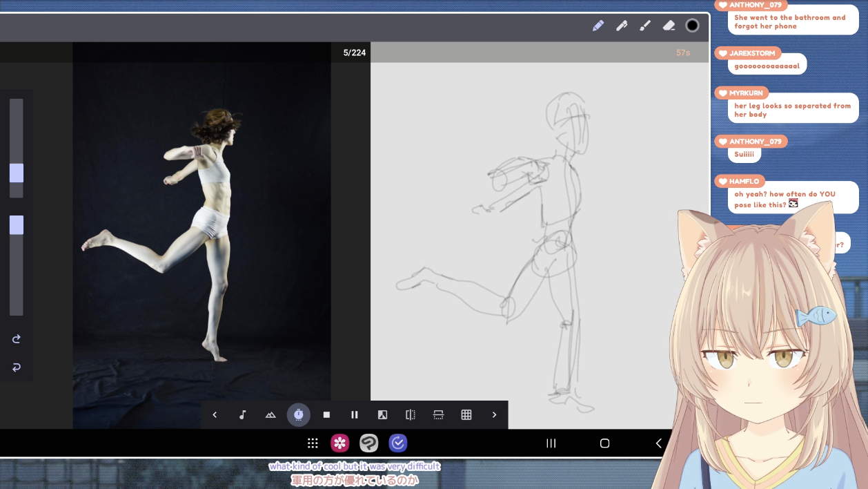The image size is (868, 489).
Task: Click the redo arrow in left sidebar
Action: [x=17, y=339]
